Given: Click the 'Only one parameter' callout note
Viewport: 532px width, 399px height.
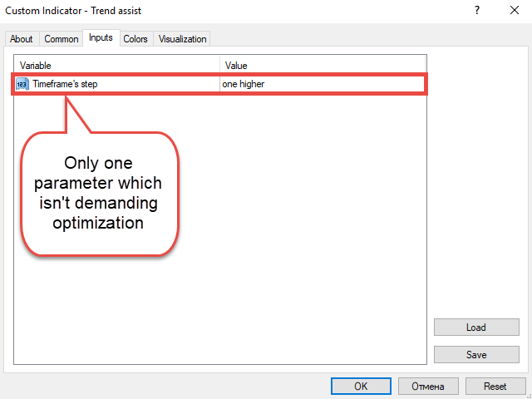Looking at the screenshot, I should (101, 192).
